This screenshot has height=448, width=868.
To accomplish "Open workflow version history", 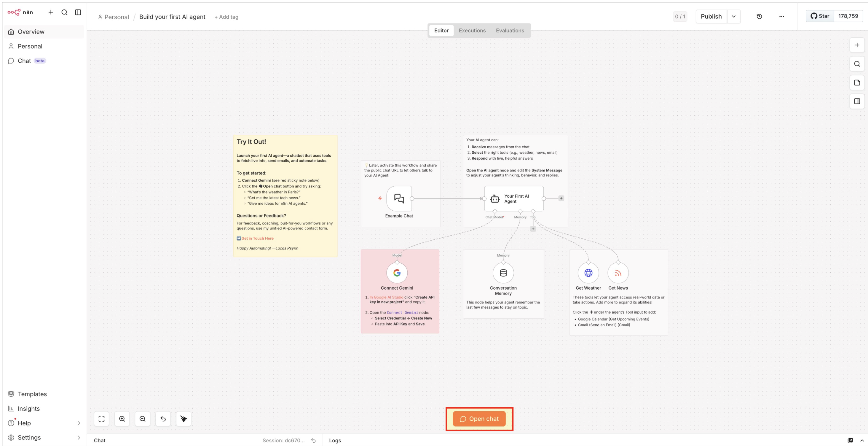I will [x=759, y=17].
